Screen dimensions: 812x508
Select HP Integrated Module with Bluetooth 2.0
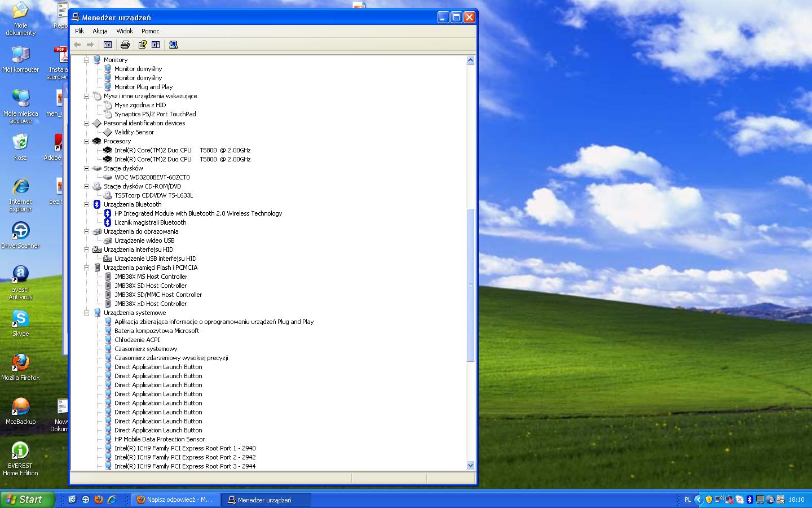coord(198,213)
